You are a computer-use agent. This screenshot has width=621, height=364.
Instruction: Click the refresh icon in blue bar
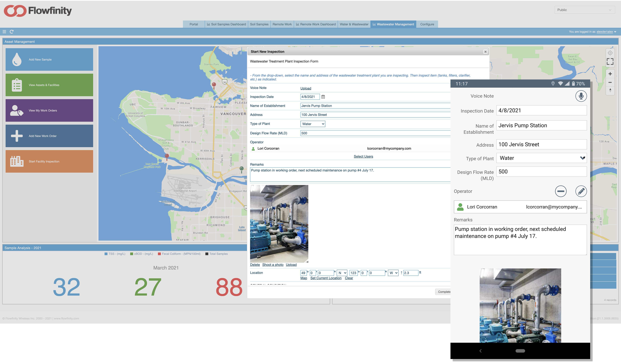pos(12,32)
